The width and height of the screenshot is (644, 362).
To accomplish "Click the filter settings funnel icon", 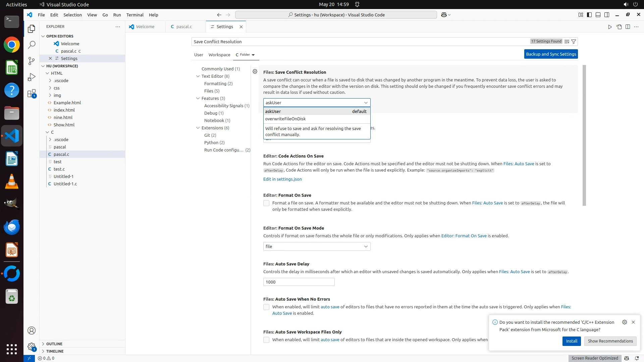I will 574,42.
